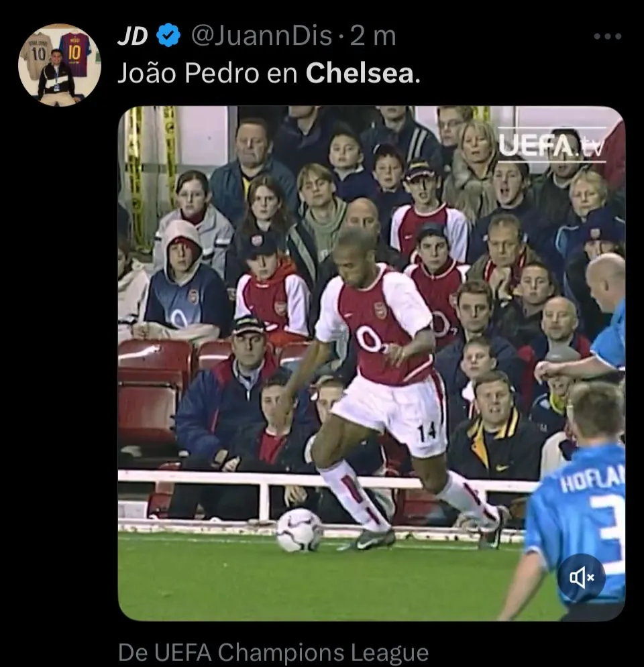Open JD's profile picture
Viewport: 644px width, 667px height.
point(60,65)
